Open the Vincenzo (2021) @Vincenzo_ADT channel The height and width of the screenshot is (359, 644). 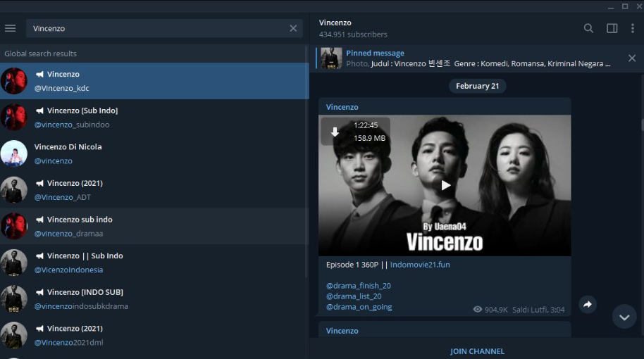point(154,190)
